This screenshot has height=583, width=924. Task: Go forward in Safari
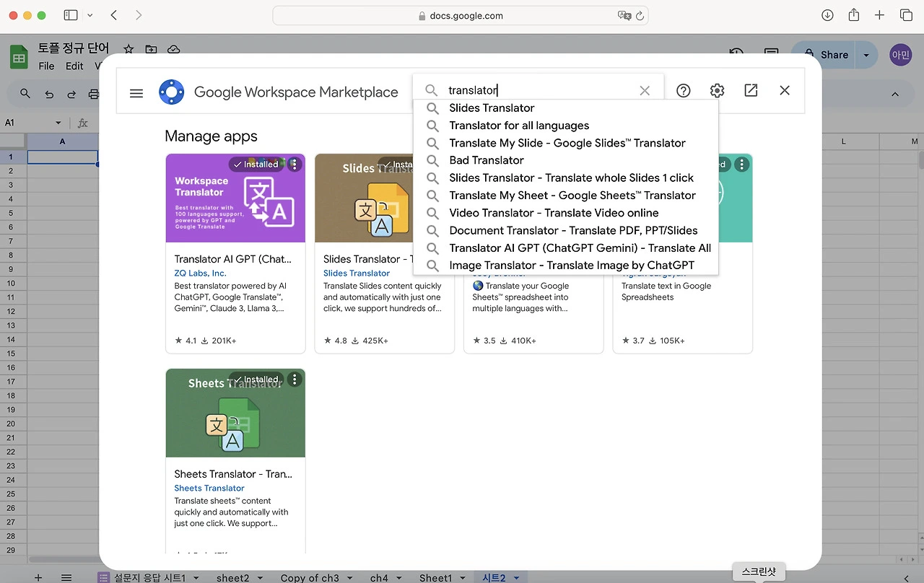(139, 15)
